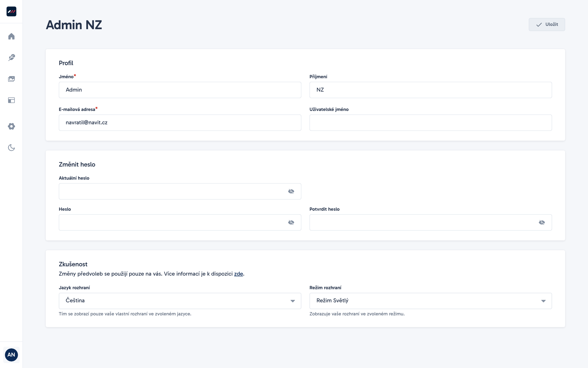
Task: Click into the Uživatelské jméno field
Action: 431,123
